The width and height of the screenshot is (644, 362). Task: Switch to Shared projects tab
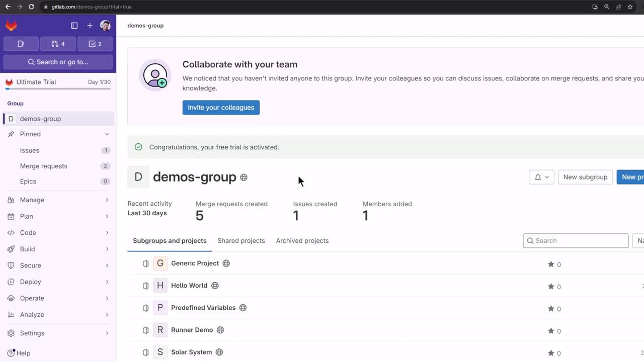[x=241, y=241]
